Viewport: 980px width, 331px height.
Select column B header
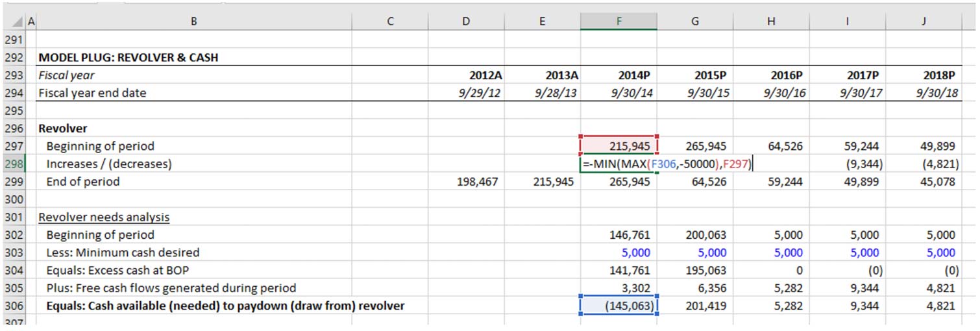click(x=194, y=21)
